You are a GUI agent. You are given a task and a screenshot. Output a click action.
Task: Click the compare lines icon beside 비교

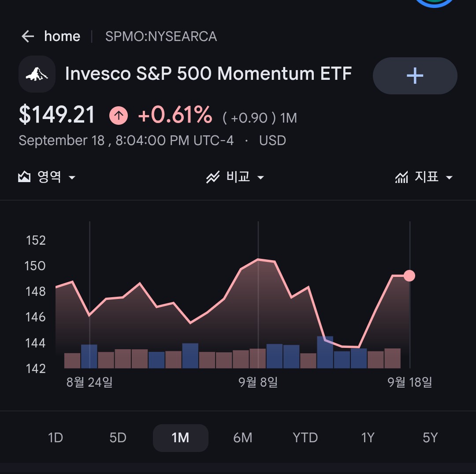tap(213, 177)
